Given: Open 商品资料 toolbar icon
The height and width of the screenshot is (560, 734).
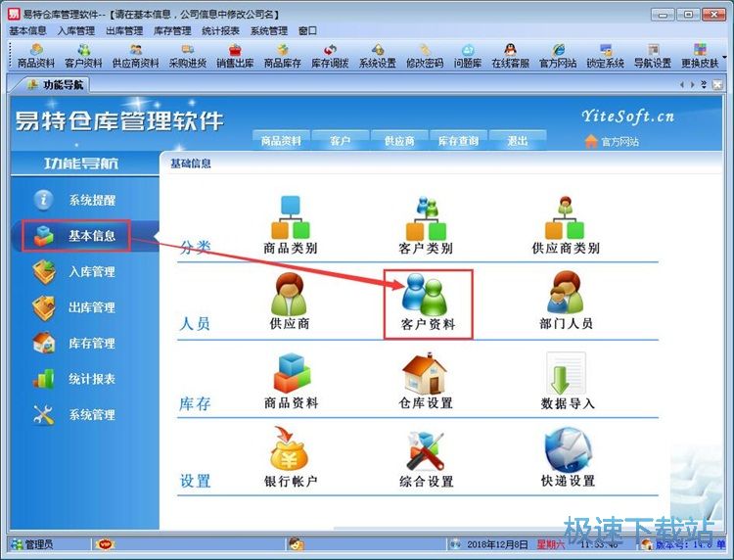Looking at the screenshot, I should coord(36,55).
